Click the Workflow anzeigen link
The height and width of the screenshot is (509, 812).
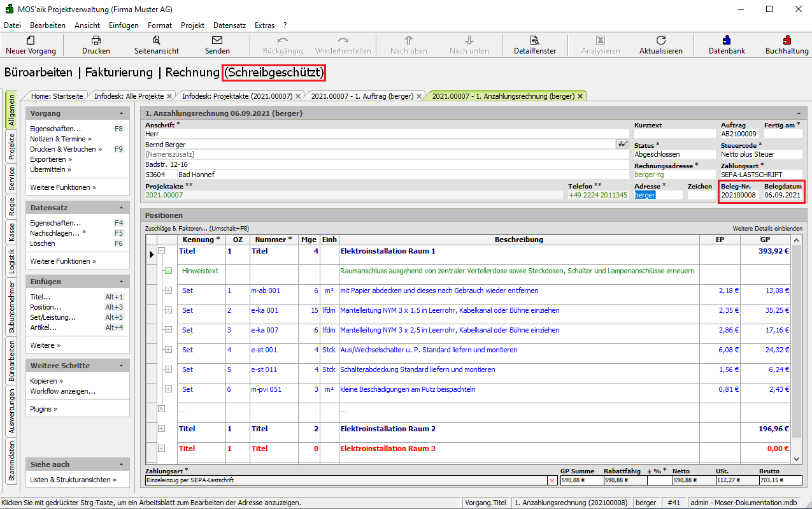[x=62, y=391]
